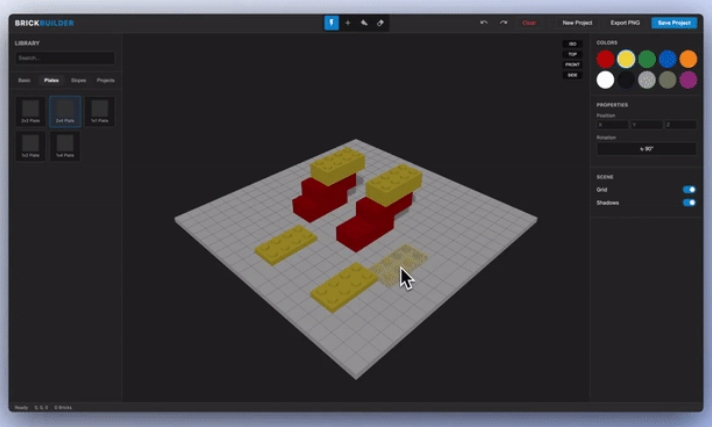The image size is (712, 427).
Task: Toggle the Grid switch off
Action: click(689, 189)
